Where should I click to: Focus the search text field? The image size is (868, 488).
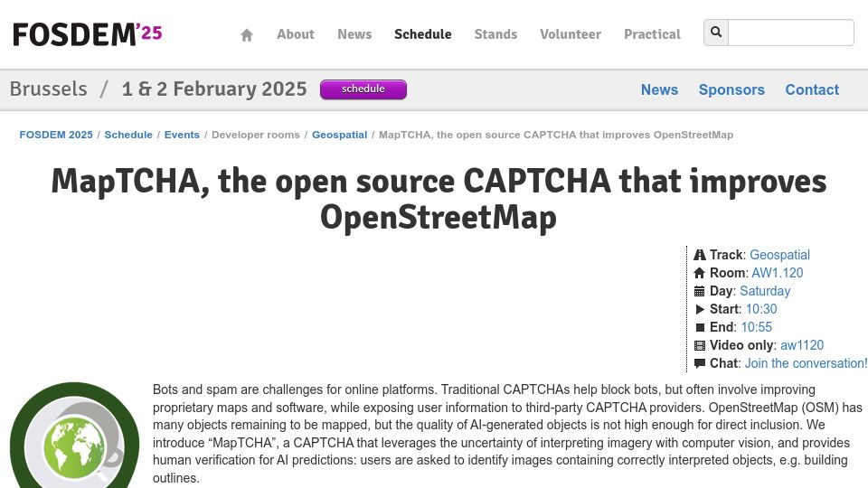pyautogui.click(x=791, y=33)
